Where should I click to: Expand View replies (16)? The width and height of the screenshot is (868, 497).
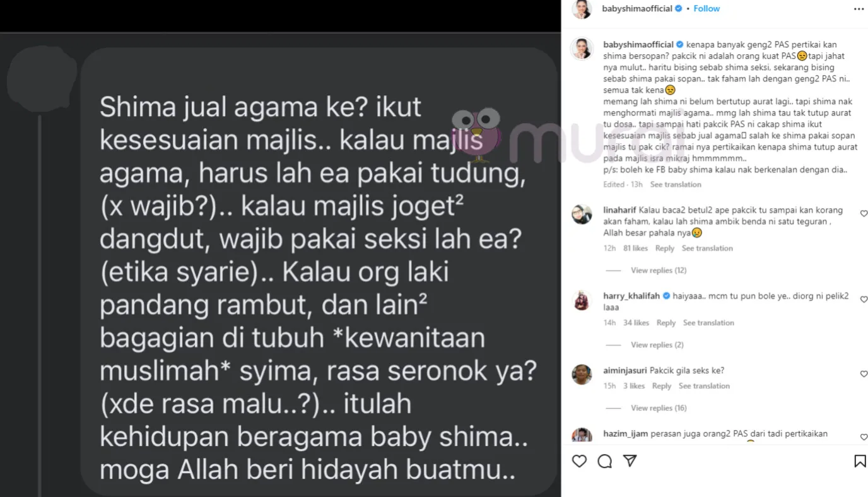[659, 408]
